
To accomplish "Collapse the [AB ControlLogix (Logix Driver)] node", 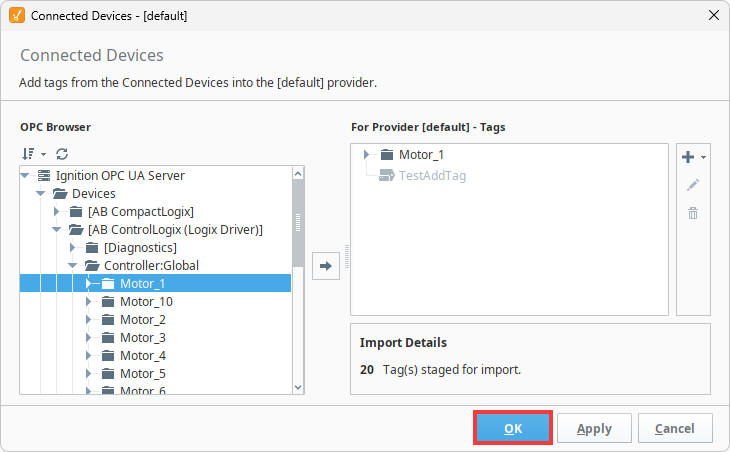I will [x=56, y=229].
